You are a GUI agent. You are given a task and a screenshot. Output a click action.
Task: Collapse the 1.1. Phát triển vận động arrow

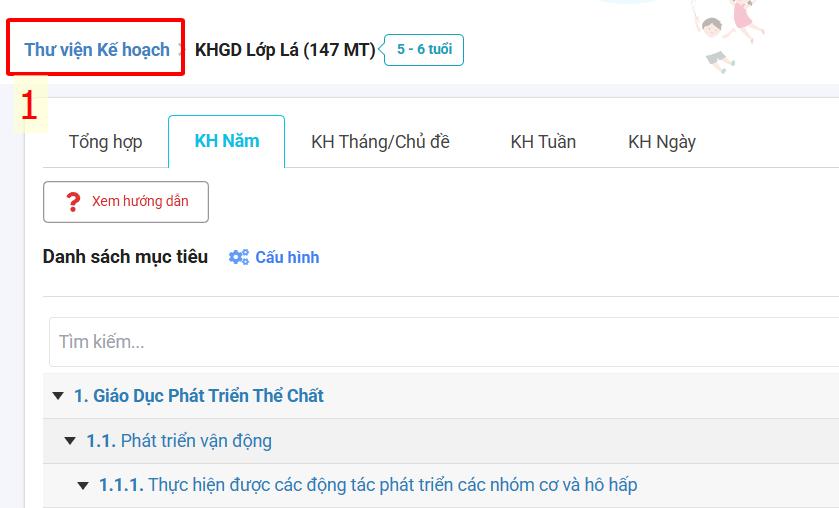point(70,441)
